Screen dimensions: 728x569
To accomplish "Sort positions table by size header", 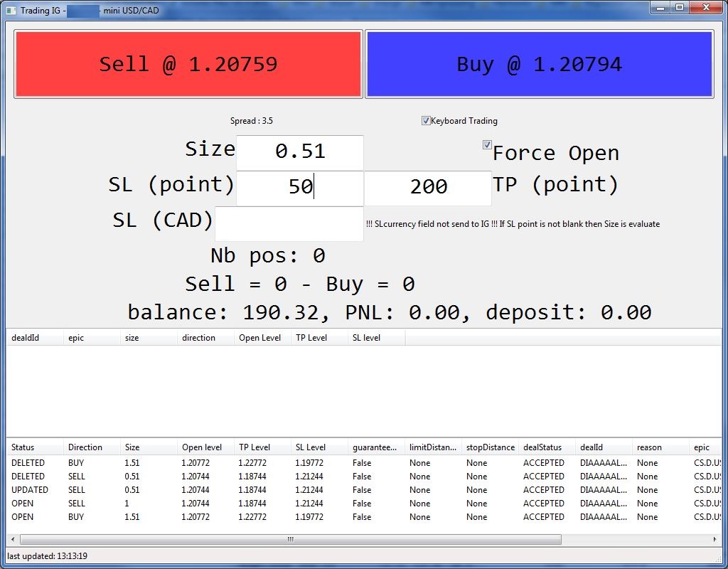I will point(149,338).
